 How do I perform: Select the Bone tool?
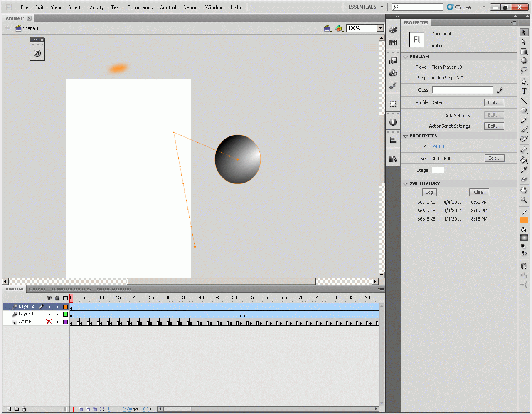coord(524,150)
